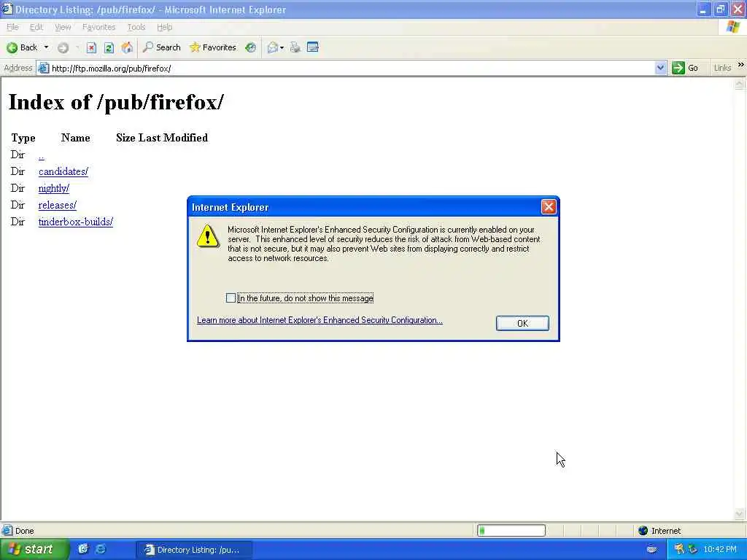The height and width of the screenshot is (560, 747).
Task: Open the releases/ directory link
Action: [57, 205]
